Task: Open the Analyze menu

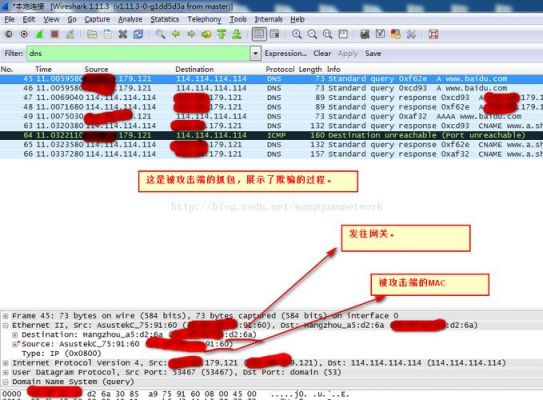Action: (x=130, y=19)
